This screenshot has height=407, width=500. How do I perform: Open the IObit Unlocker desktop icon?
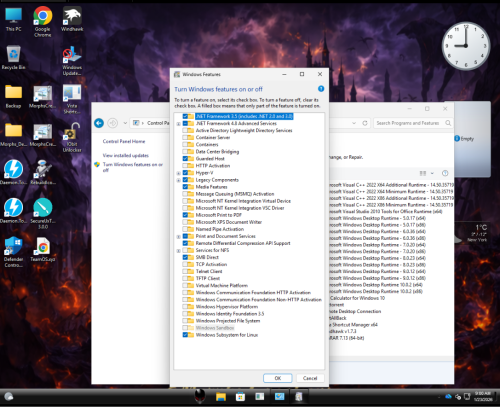point(72,137)
